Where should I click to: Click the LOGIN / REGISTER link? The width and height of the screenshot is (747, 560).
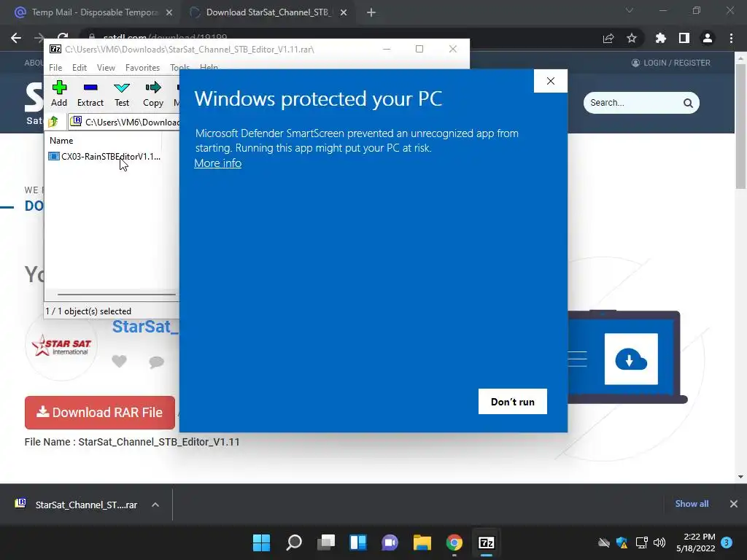pos(671,63)
